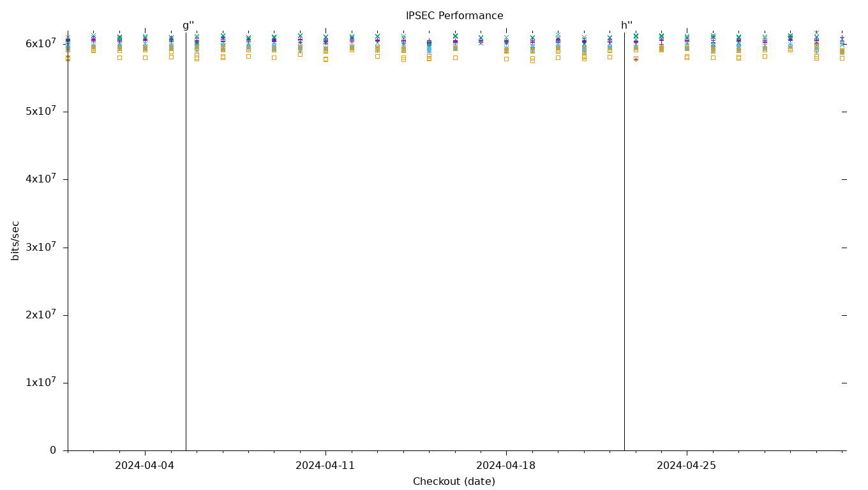Click the 4x10^7 y-axis value

click(x=41, y=179)
